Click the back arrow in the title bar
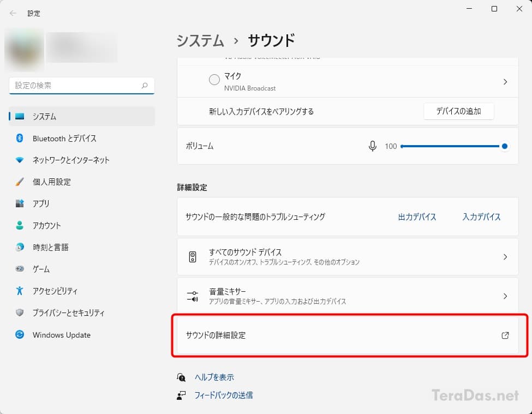Viewport: 532px width, 414px height. [x=13, y=13]
